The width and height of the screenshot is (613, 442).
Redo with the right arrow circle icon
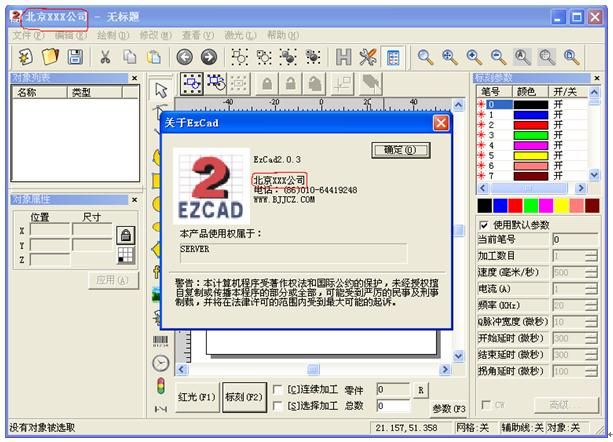click(x=209, y=57)
